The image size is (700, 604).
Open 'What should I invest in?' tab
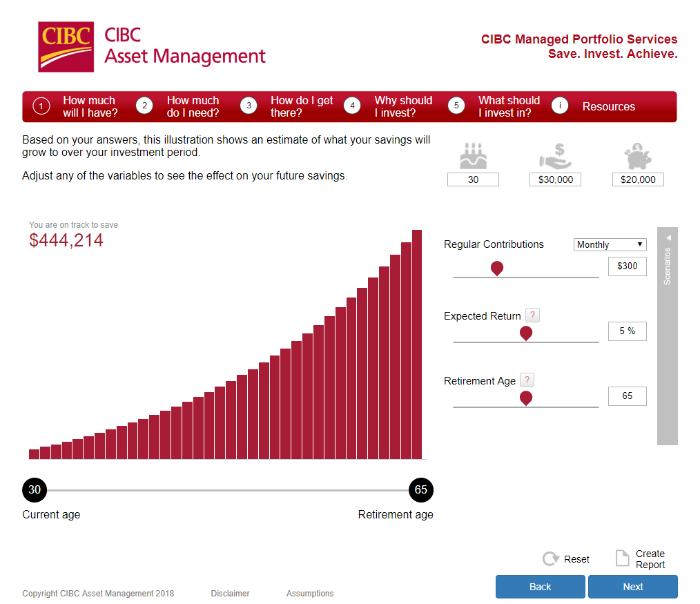[509, 107]
